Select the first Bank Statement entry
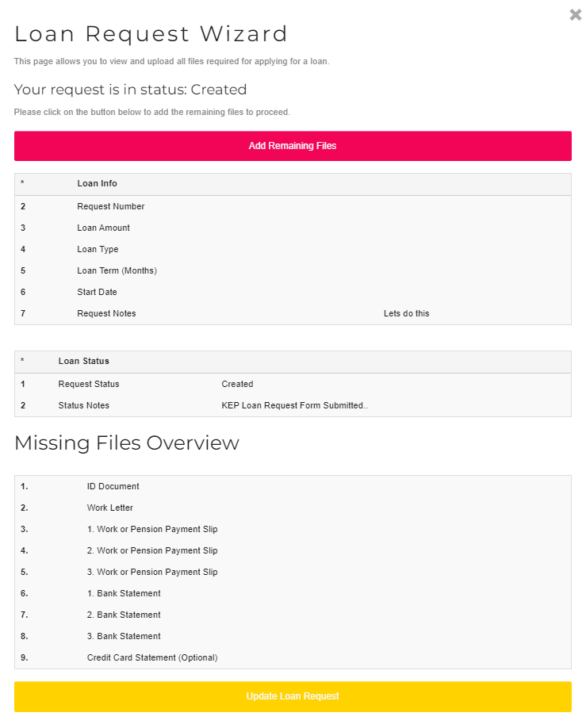 (124, 593)
